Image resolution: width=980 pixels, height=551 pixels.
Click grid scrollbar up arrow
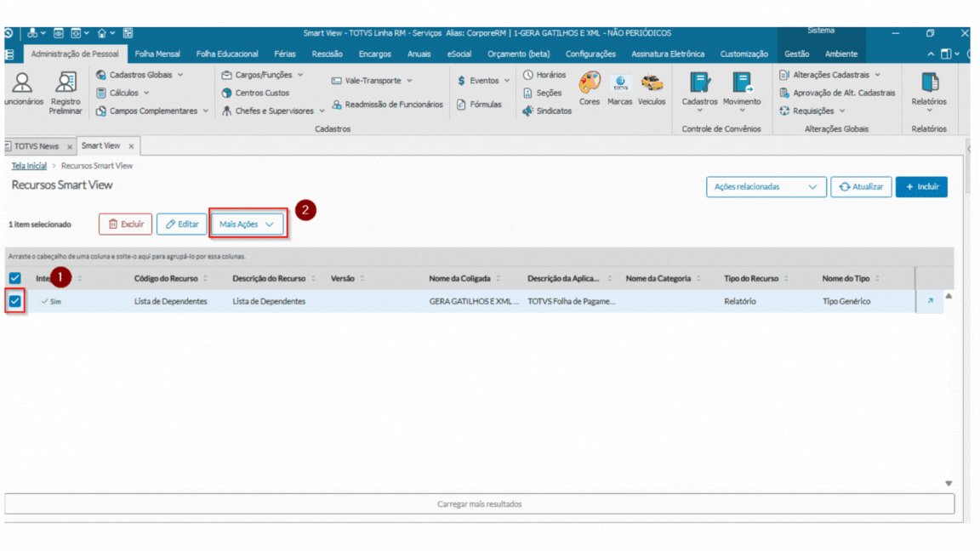pos(949,296)
